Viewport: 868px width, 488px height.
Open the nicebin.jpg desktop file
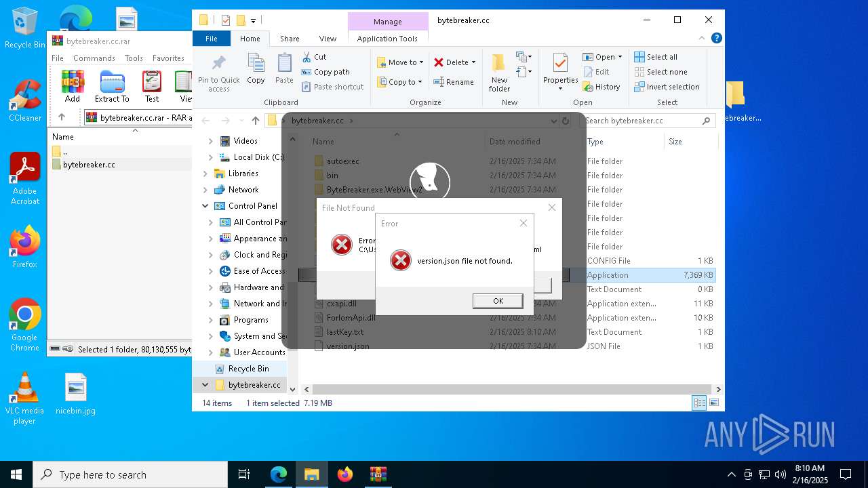(76, 394)
